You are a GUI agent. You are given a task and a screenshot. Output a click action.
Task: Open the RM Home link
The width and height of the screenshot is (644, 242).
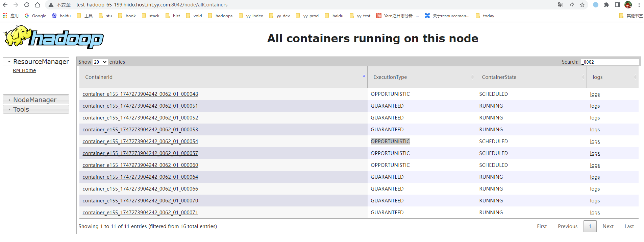[24, 70]
